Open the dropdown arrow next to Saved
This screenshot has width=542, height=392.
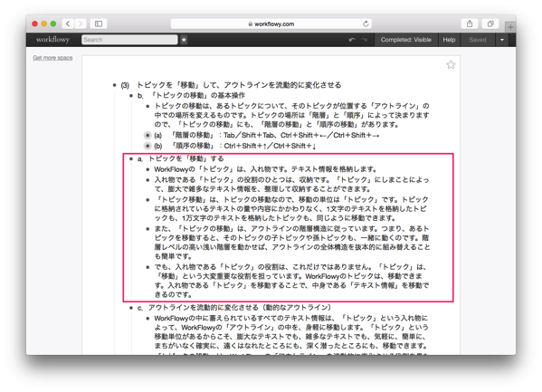tap(502, 40)
